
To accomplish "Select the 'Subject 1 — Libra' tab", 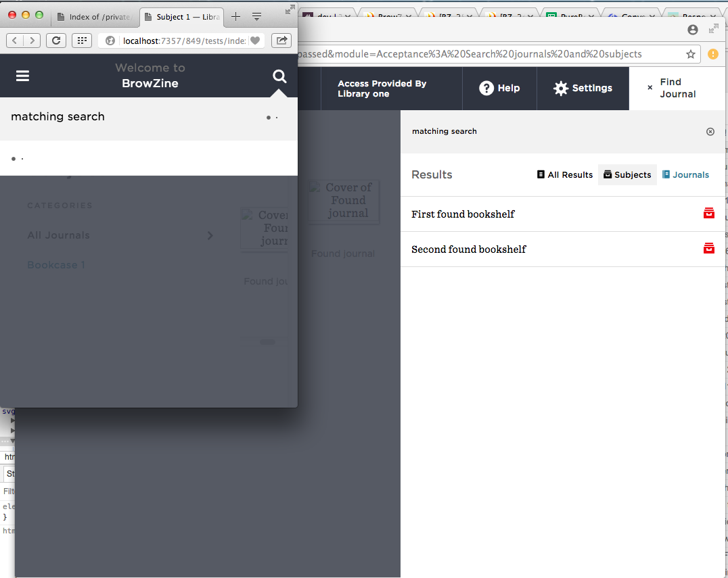I will pyautogui.click(x=183, y=17).
